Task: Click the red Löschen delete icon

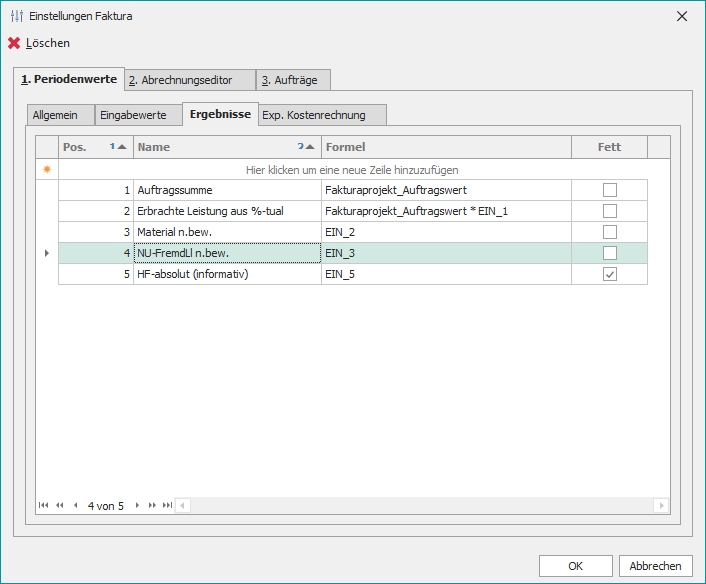Action: pyautogui.click(x=14, y=43)
